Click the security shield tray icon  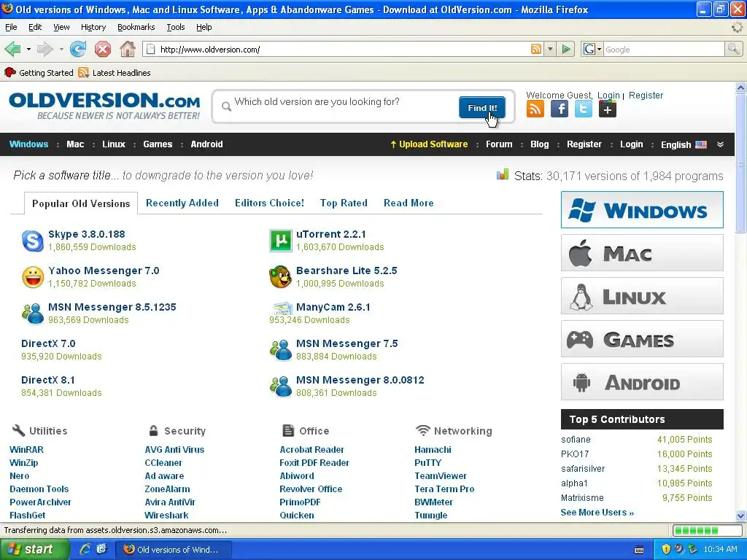click(x=666, y=549)
